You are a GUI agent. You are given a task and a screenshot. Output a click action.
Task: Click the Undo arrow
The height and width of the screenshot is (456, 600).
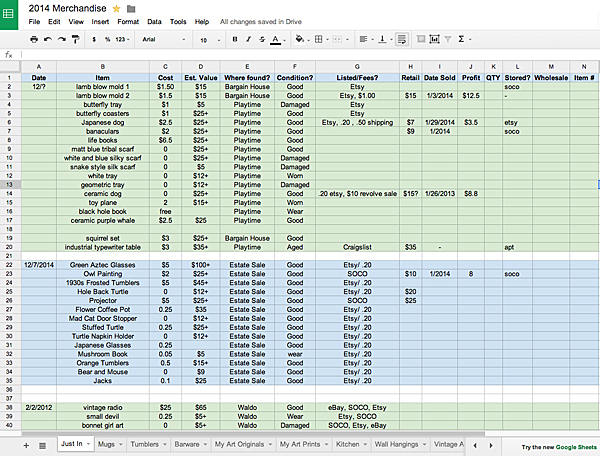(48, 39)
